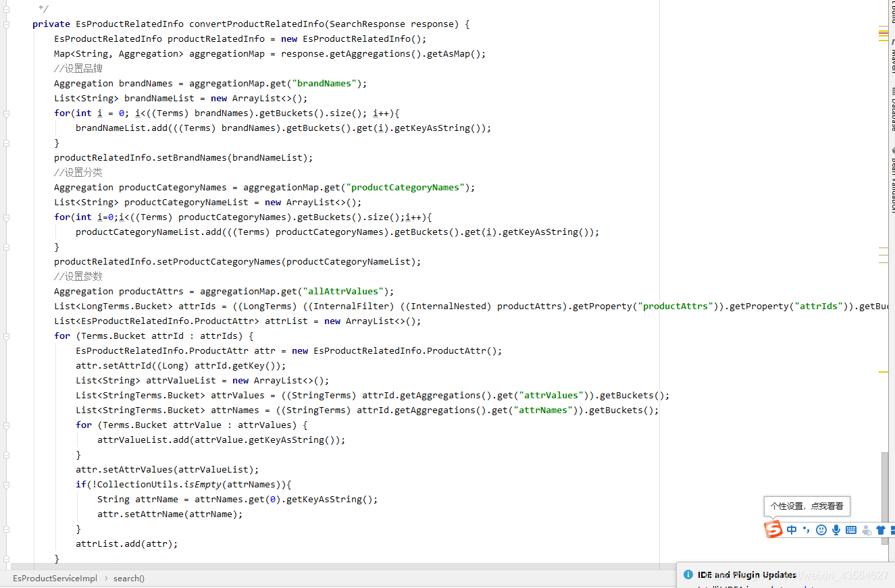Viewport: 895px width, 588px height.
Task: Click setProductCategoryNames method call
Action: (219, 262)
